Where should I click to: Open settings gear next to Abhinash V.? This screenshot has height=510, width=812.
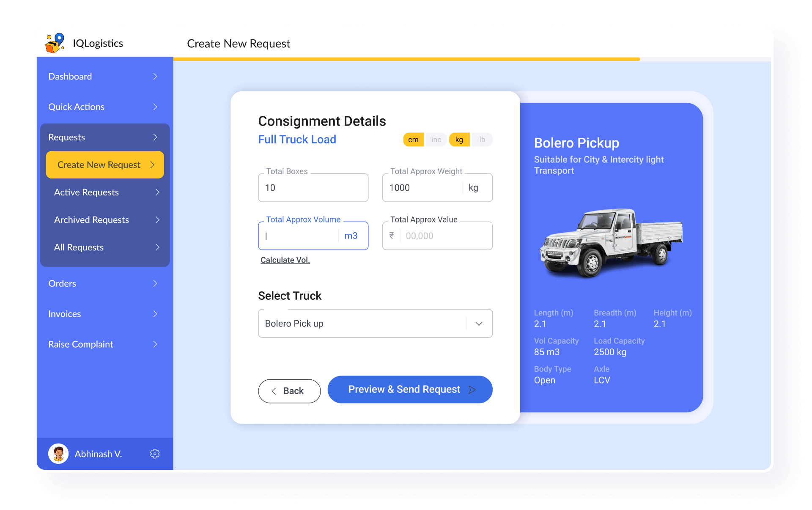[x=155, y=454]
